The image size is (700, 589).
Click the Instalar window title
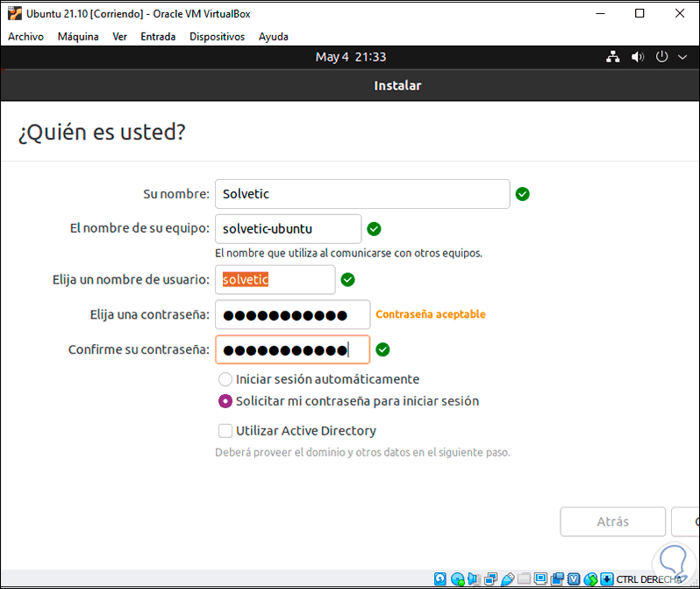(397, 86)
